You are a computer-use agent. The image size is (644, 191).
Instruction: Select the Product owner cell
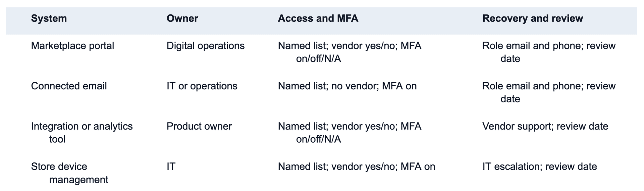coord(199,126)
